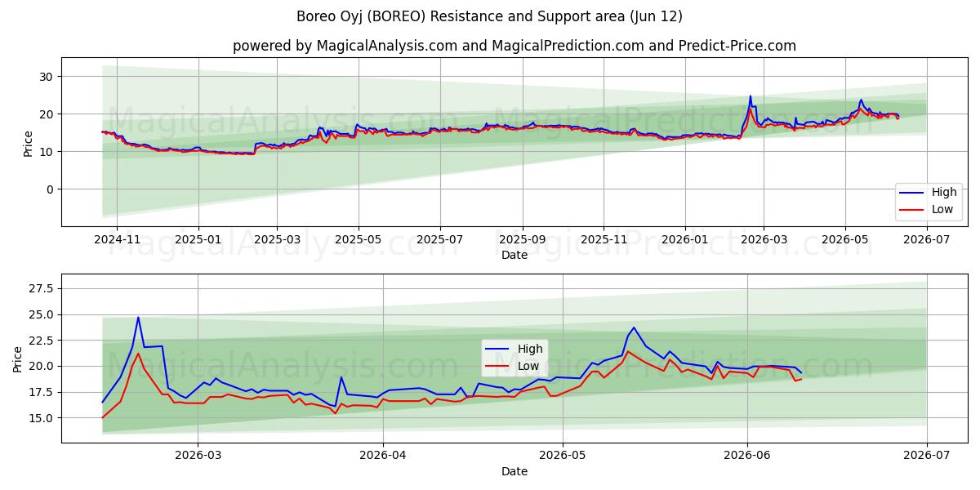Click the '17.5' y-axis label in the bottom chart
The width and height of the screenshot is (980, 490).
coord(42,392)
